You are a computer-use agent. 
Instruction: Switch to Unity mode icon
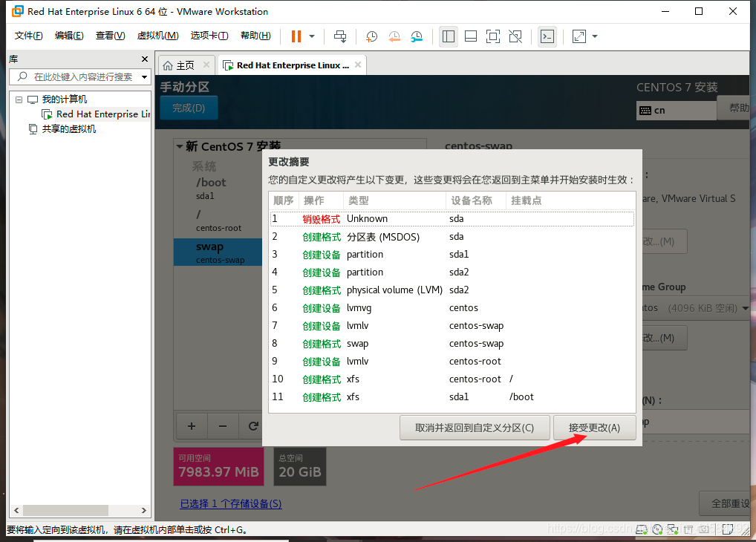coord(515,36)
